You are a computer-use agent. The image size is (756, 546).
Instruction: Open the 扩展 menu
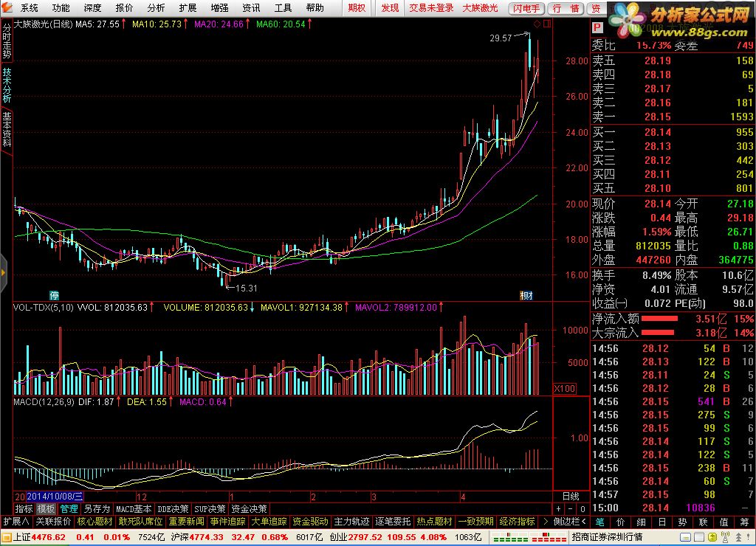pos(188,7)
